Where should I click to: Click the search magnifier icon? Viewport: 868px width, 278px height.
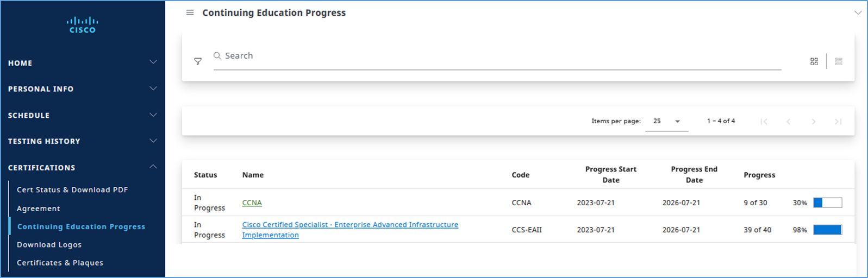click(x=217, y=55)
